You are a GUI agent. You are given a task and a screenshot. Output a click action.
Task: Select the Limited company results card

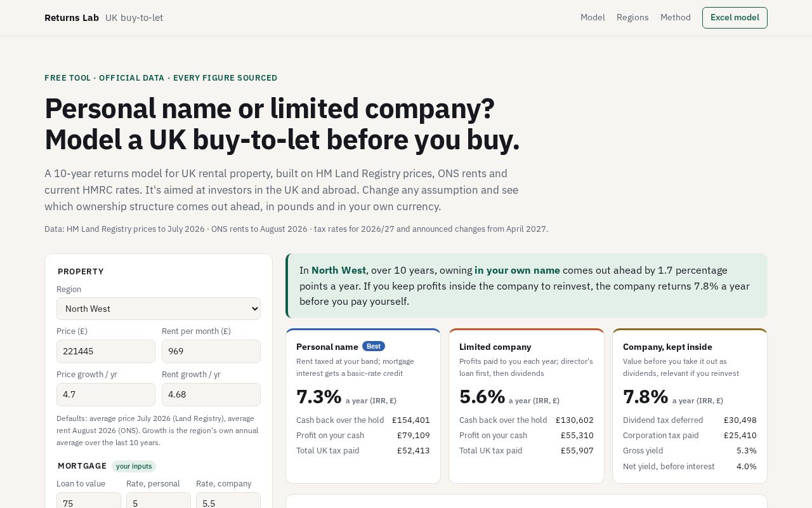click(x=527, y=406)
